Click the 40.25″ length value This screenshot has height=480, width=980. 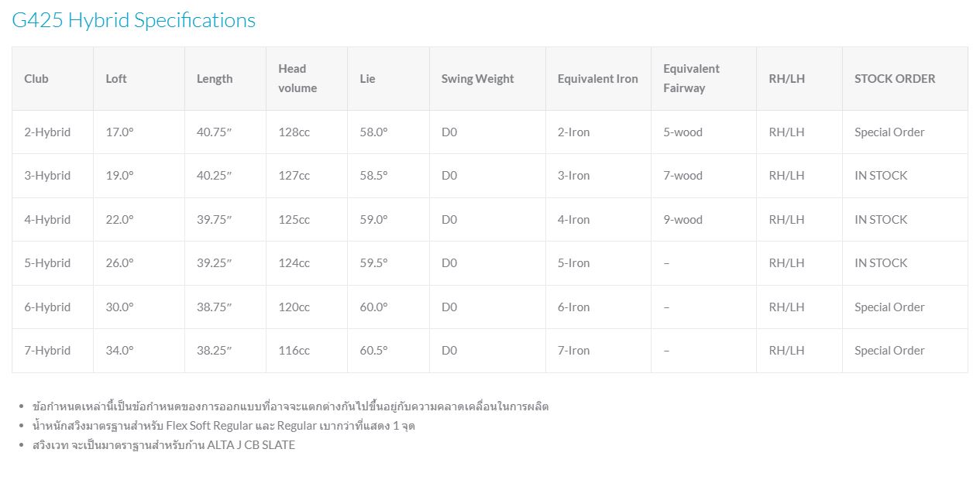(215, 176)
